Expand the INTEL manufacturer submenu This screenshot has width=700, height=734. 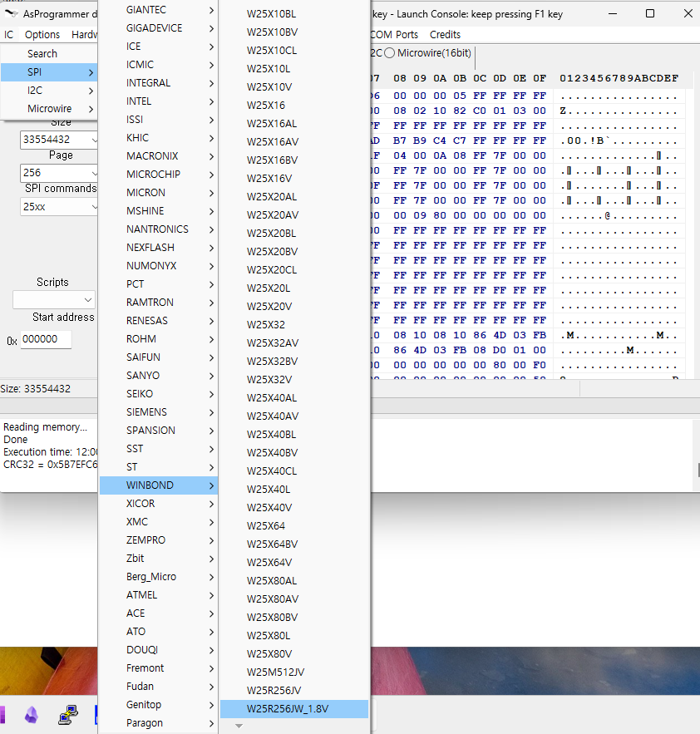[159, 101]
